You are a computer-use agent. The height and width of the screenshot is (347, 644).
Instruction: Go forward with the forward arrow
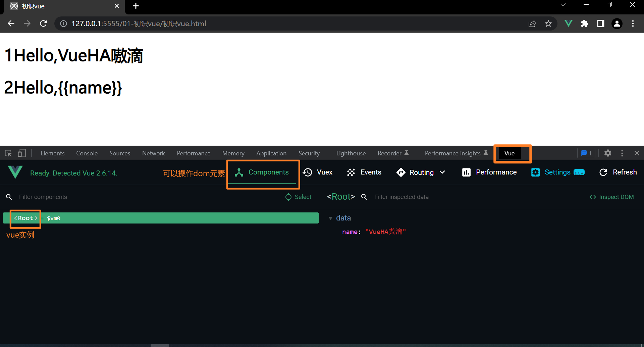pos(27,23)
